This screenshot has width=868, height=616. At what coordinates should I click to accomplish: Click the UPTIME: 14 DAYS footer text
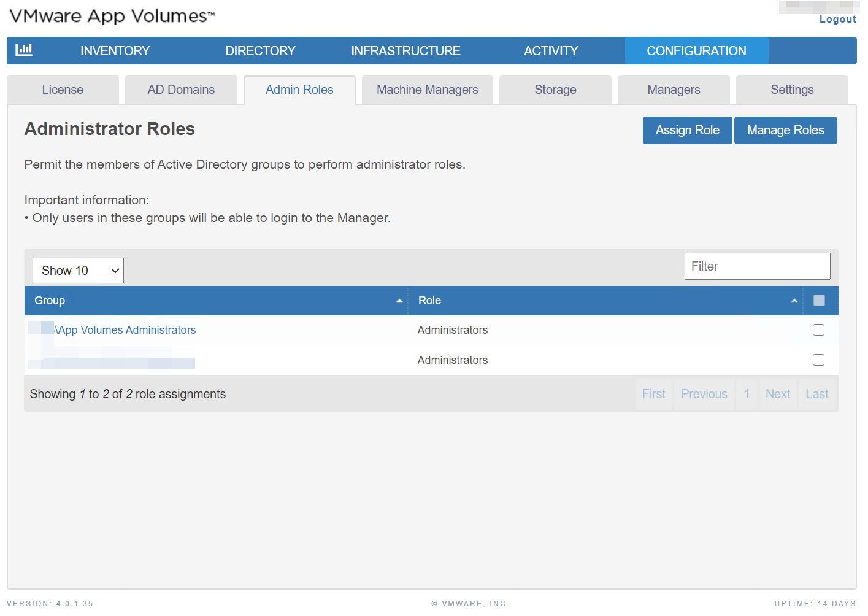(815, 604)
